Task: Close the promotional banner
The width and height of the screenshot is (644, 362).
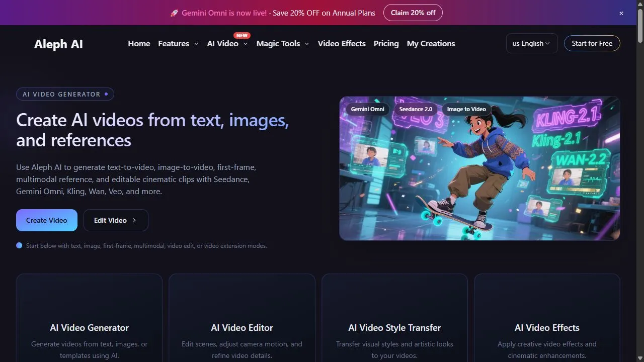Action: (621, 13)
